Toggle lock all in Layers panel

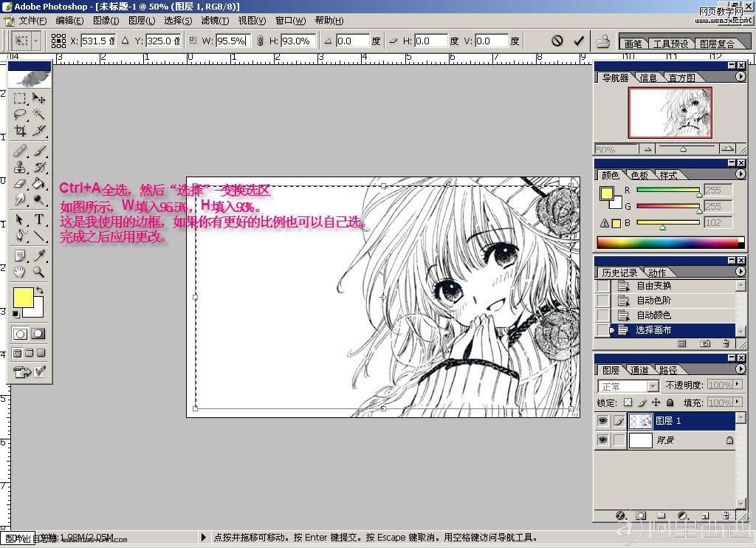pos(670,403)
